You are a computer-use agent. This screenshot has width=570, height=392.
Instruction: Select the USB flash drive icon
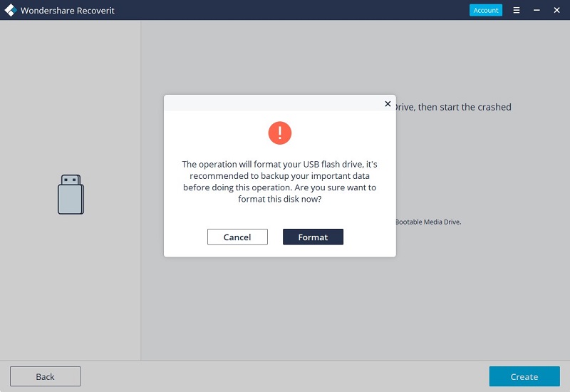71,194
